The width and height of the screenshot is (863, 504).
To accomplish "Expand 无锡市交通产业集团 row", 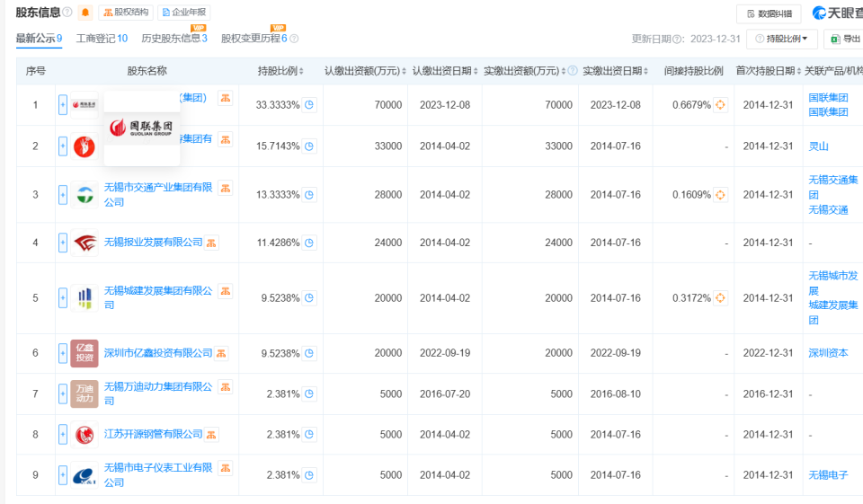I will (x=63, y=195).
